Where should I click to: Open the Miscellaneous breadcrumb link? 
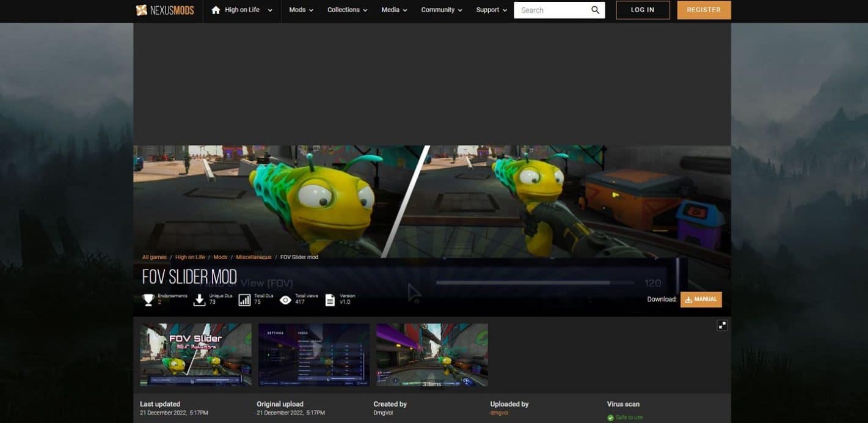pos(253,257)
